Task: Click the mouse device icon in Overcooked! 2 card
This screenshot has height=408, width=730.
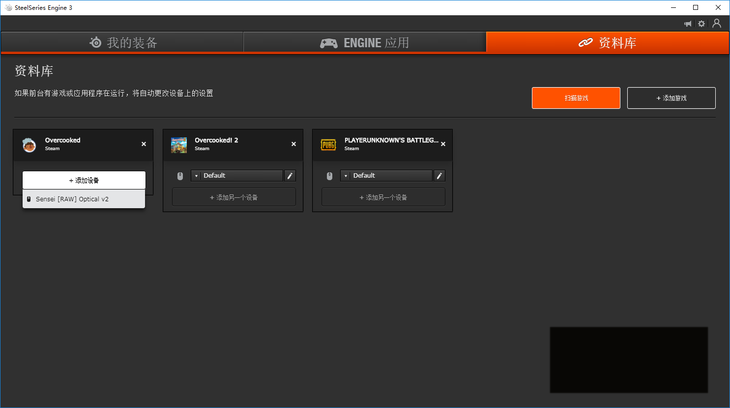Action: click(180, 176)
